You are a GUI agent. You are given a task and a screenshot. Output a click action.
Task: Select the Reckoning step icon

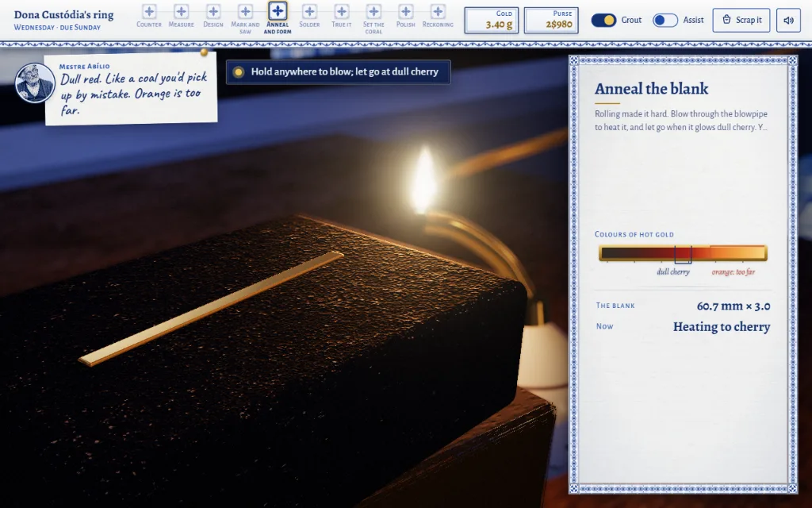[x=438, y=11]
